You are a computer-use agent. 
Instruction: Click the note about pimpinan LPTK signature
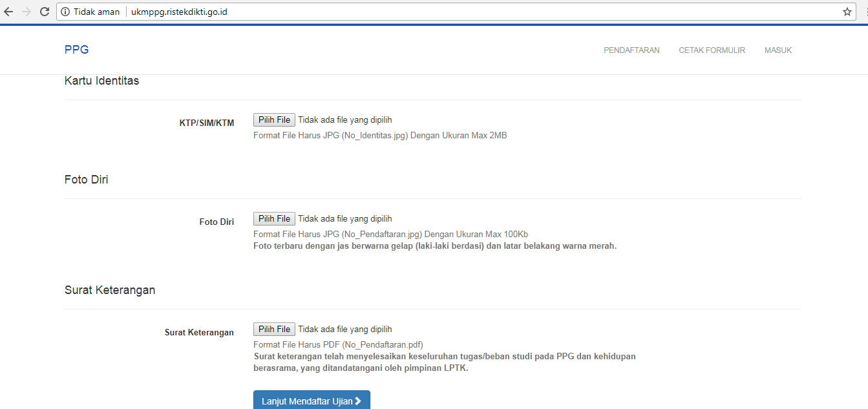pyautogui.click(x=445, y=362)
